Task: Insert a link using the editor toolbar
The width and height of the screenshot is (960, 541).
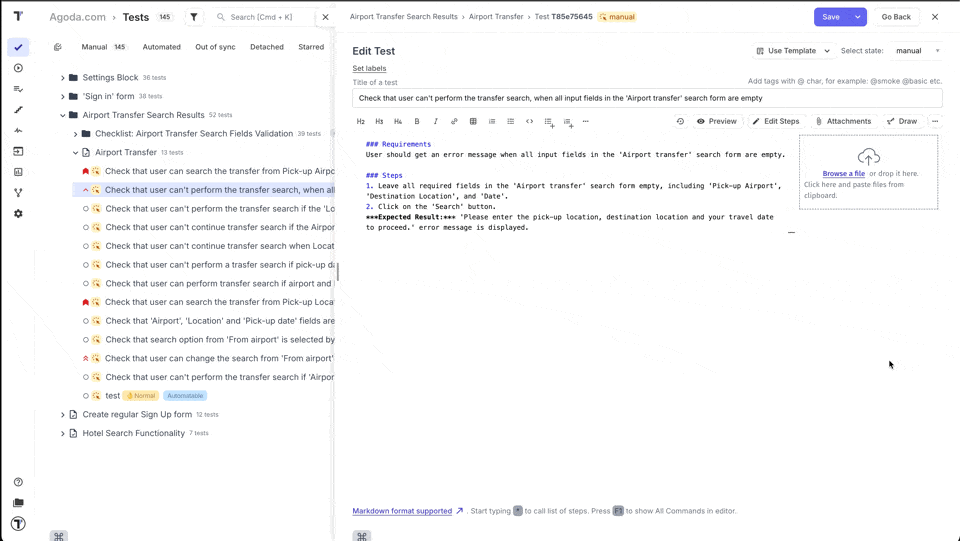Action: click(x=454, y=122)
